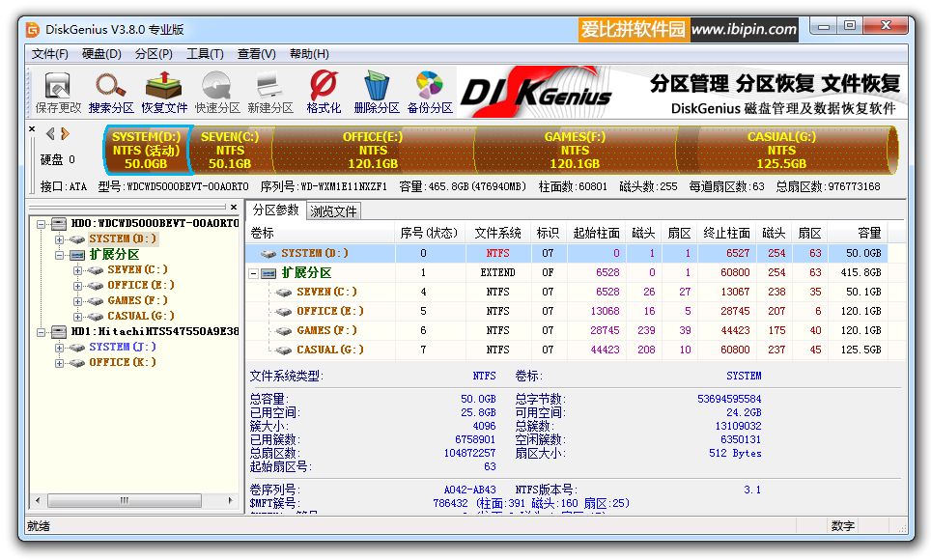This screenshot has width=931, height=560.
Task: Switch to the 分区参数 tab
Action: click(275, 210)
